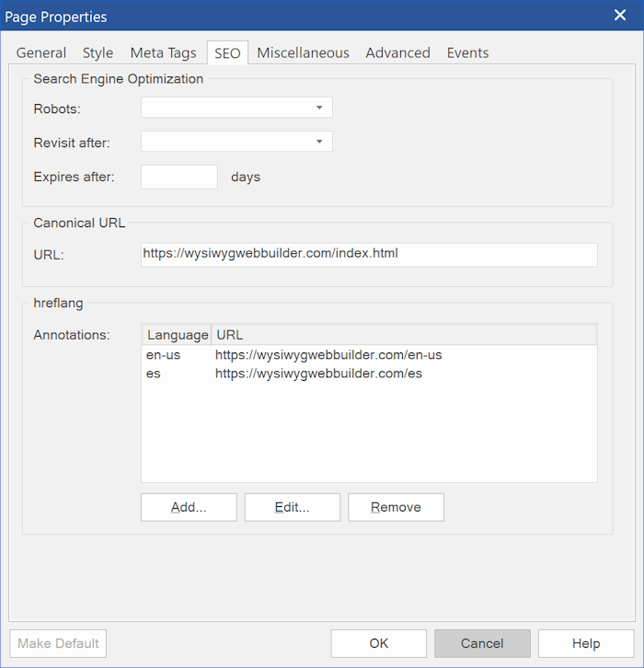
Task: Sort annotations by Language column header
Action: click(x=178, y=335)
